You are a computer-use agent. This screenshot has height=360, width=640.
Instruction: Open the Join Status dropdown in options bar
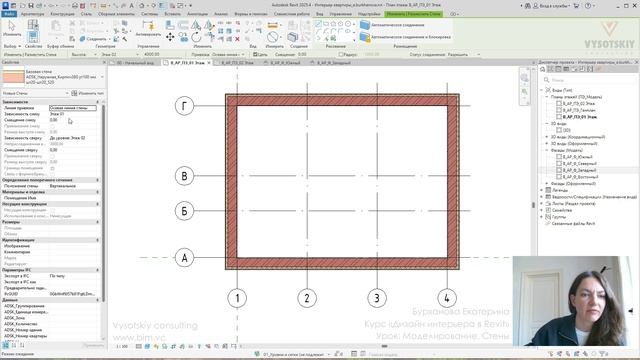464,54
